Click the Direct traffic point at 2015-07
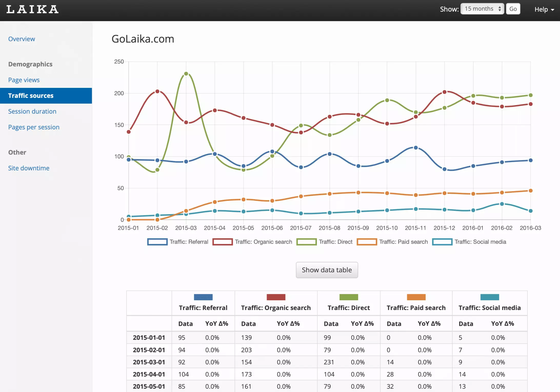This screenshot has height=392, width=560. (x=301, y=126)
